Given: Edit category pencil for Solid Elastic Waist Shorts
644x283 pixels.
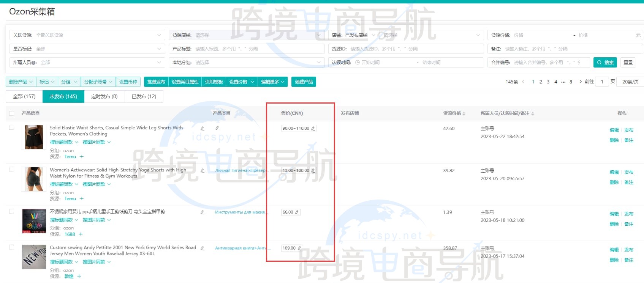Looking at the screenshot, I should click(217, 128).
